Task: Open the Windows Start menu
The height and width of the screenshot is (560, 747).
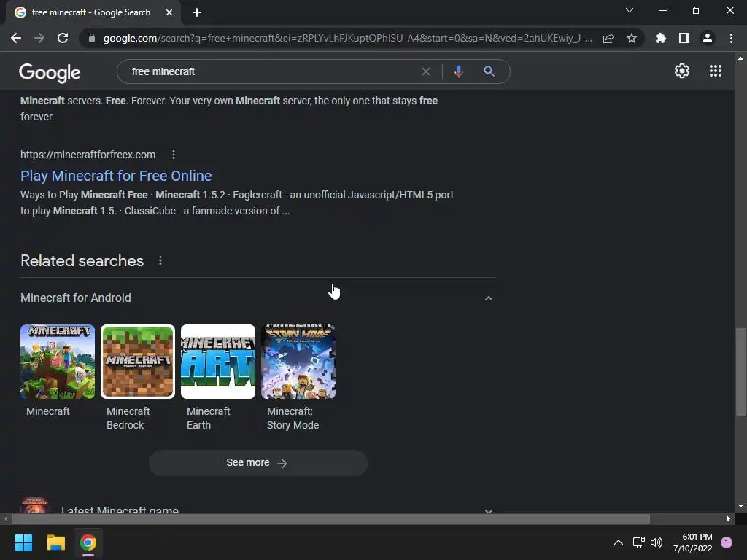Action: tap(23, 542)
